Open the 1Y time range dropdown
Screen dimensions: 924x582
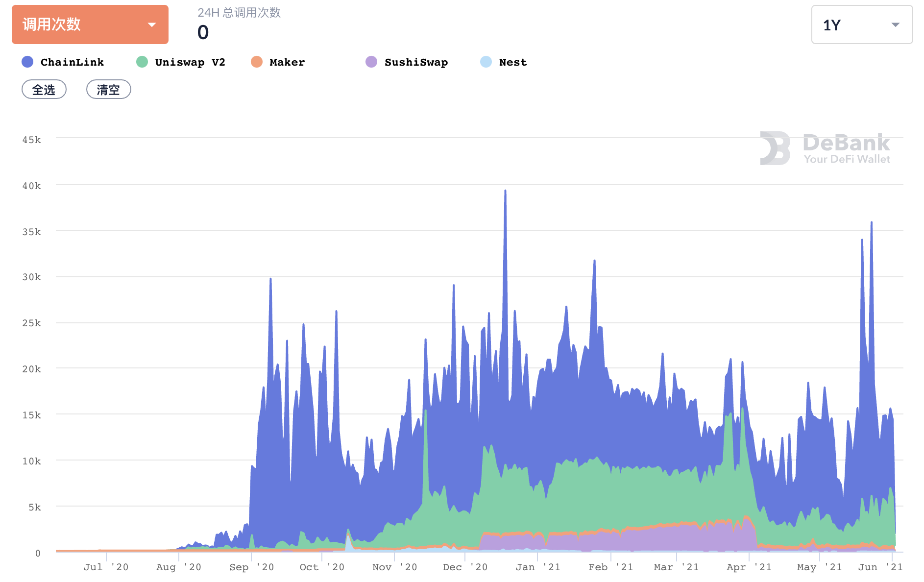pos(862,24)
